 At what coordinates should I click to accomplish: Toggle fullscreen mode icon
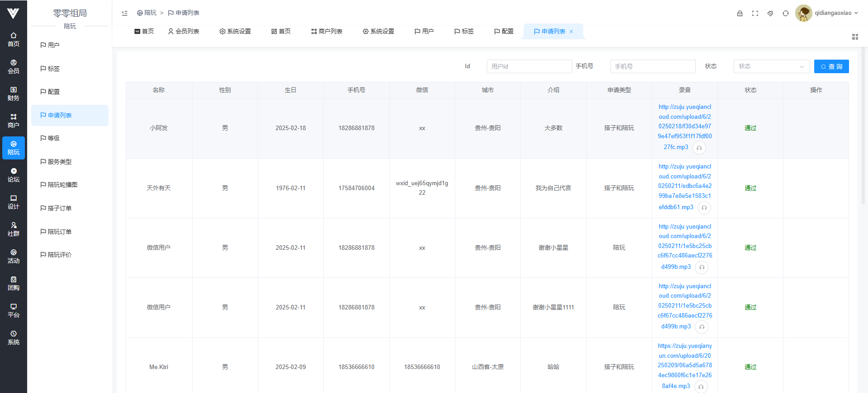(x=755, y=14)
